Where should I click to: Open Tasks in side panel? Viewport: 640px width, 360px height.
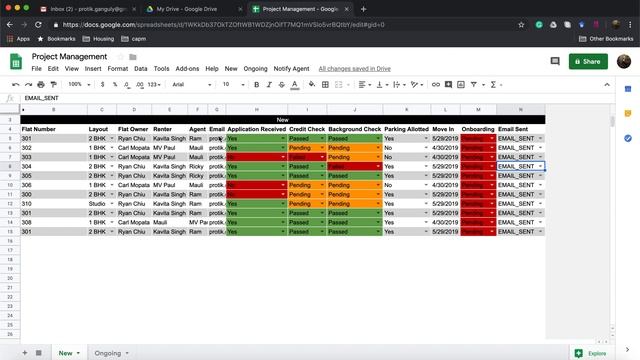tap(628, 138)
